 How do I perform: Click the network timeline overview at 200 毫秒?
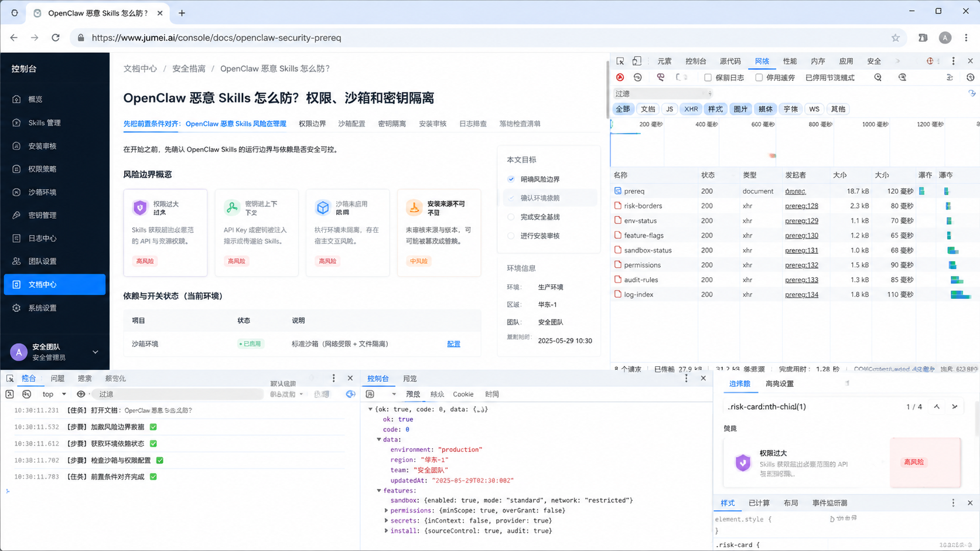point(651,124)
